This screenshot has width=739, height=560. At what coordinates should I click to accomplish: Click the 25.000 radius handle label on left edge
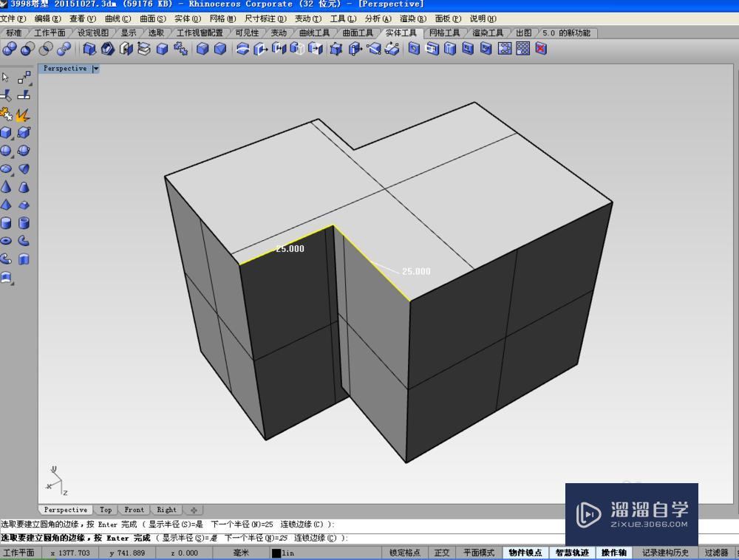pyautogui.click(x=290, y=249)
